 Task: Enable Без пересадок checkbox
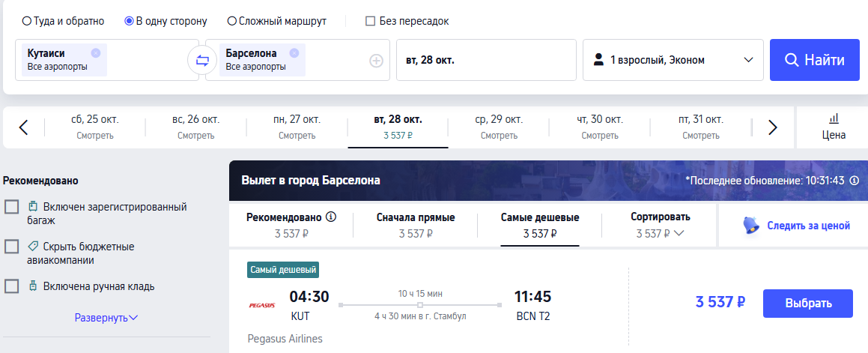pyautogui.click(x=370, y=22)
